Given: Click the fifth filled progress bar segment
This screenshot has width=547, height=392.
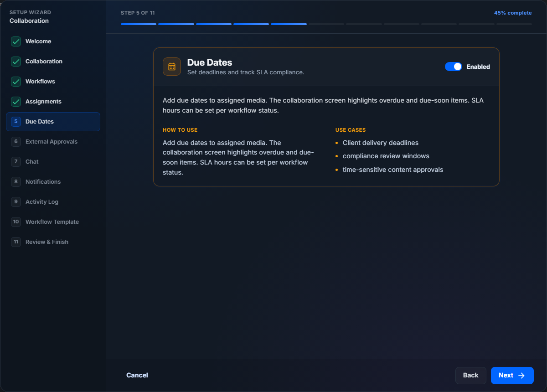Looking at the screenshot, I should pos(289,24).
